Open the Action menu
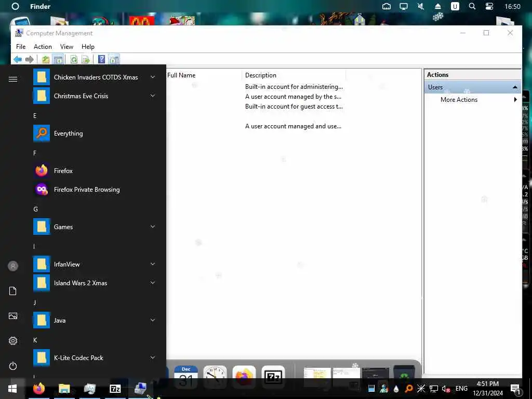The width and height of the screenshot is (532, 399). 43,46
